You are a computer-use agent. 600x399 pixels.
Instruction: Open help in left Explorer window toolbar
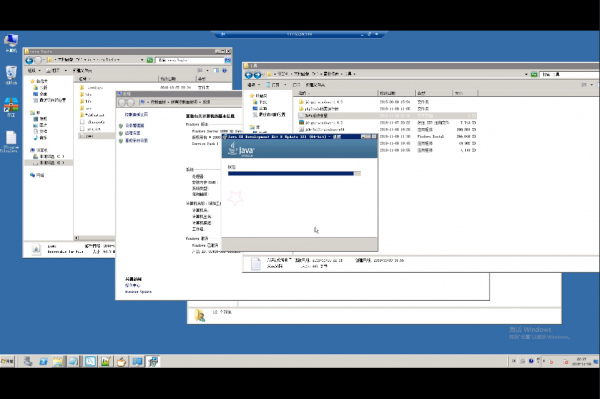click(225, 70)
